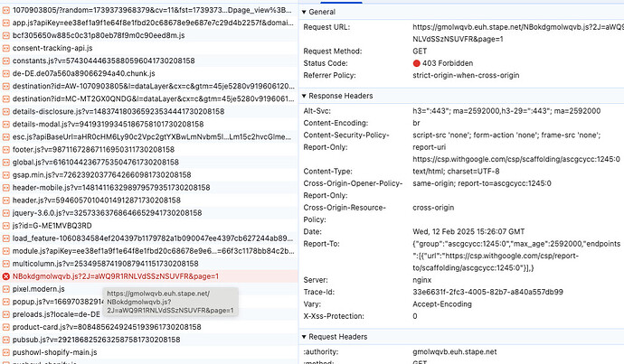Click script icon beside pixel.modern.js
This screenshot has height=364, width=624.
tap(6, 289)
